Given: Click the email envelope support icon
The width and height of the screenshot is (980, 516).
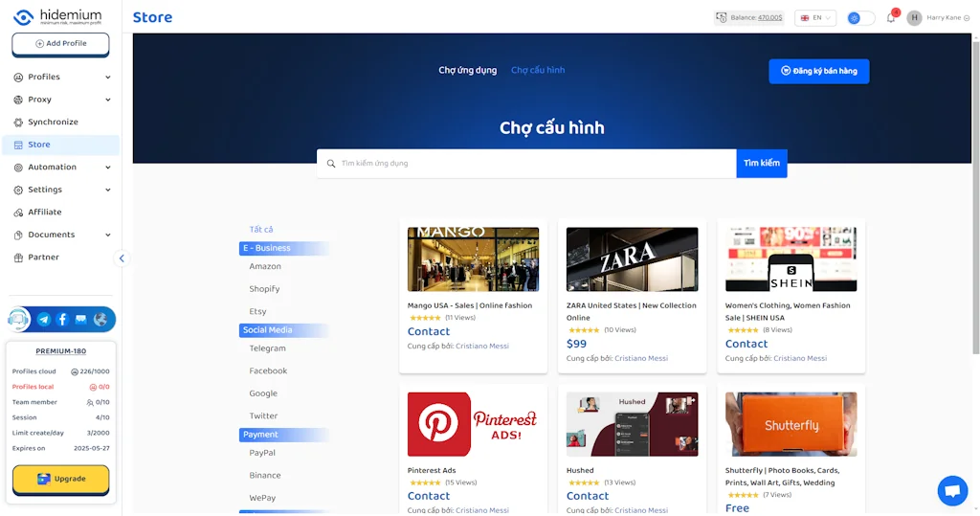Looking at the screenshot, I should coord(81,319).
